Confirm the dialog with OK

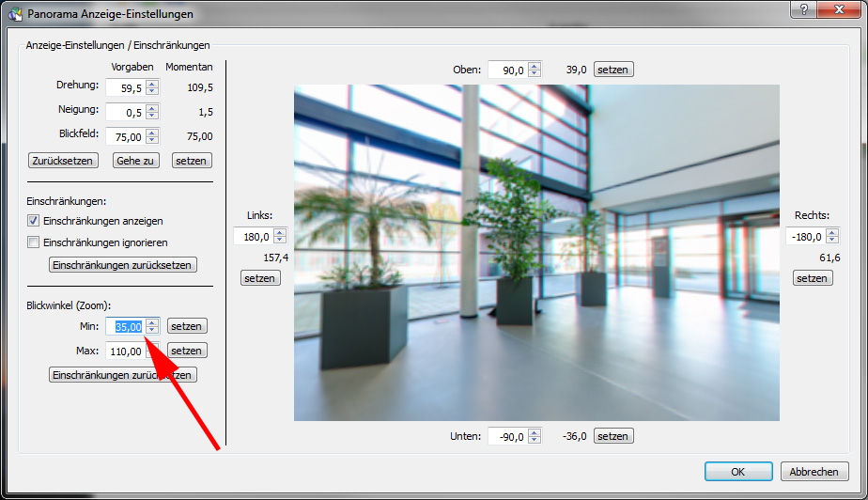click(x=737, y=472)
